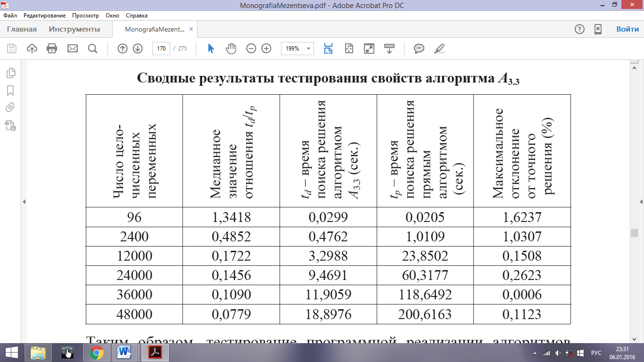This screenshot has width=644, height=362.
Task: Switch to the Главная tab
Action: coord(22,29)
